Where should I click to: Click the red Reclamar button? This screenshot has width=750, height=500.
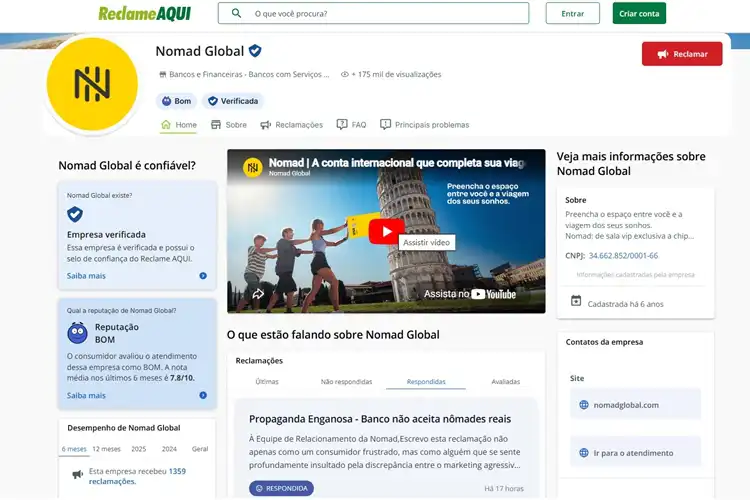click(x=682, y=54)
